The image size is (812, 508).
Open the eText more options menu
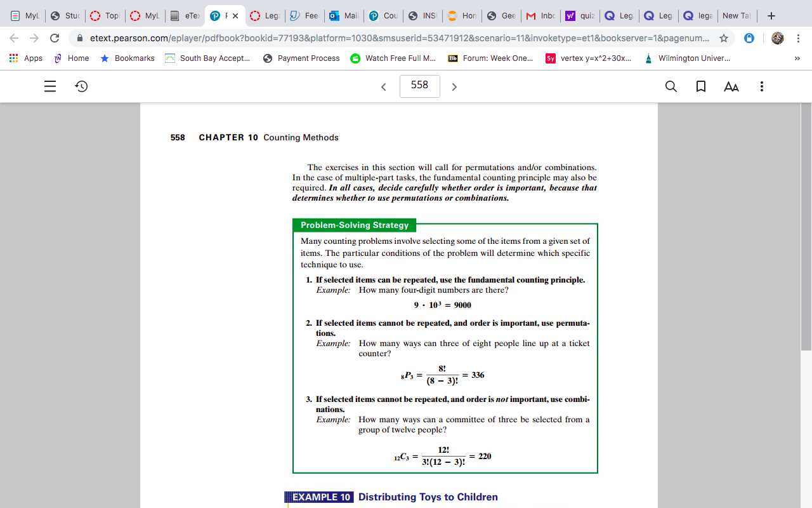[x=762, y=86]
